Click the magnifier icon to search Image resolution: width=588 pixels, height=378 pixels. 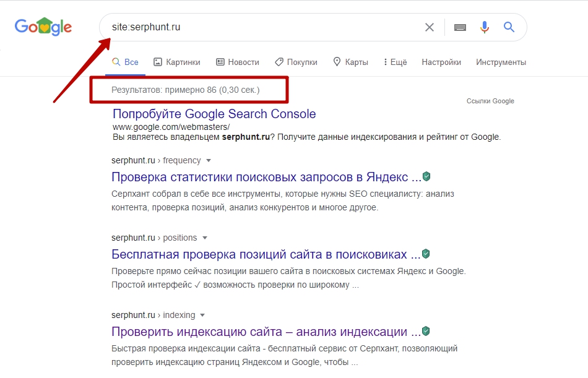click(x=509, y=27)
